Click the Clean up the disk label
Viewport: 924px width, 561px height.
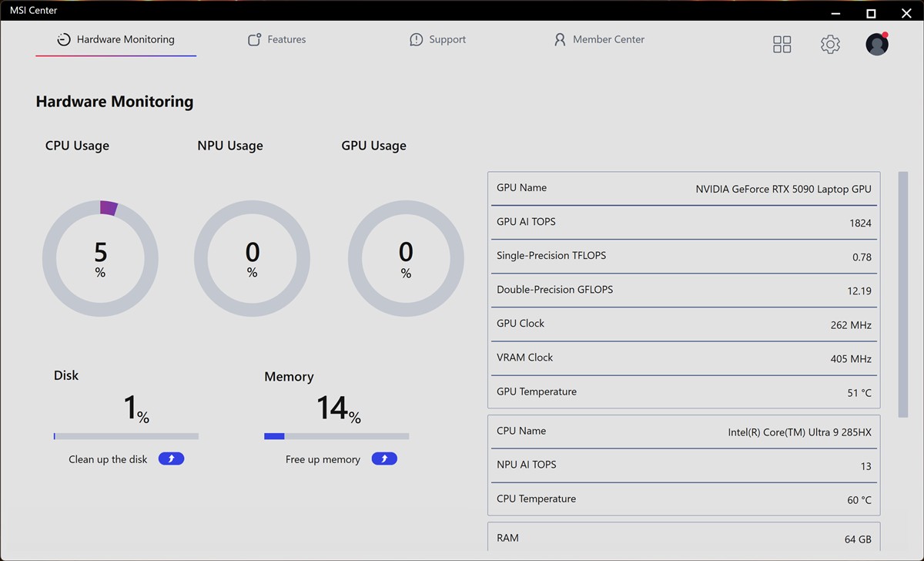pyautogui.click(x=108, y=459)
